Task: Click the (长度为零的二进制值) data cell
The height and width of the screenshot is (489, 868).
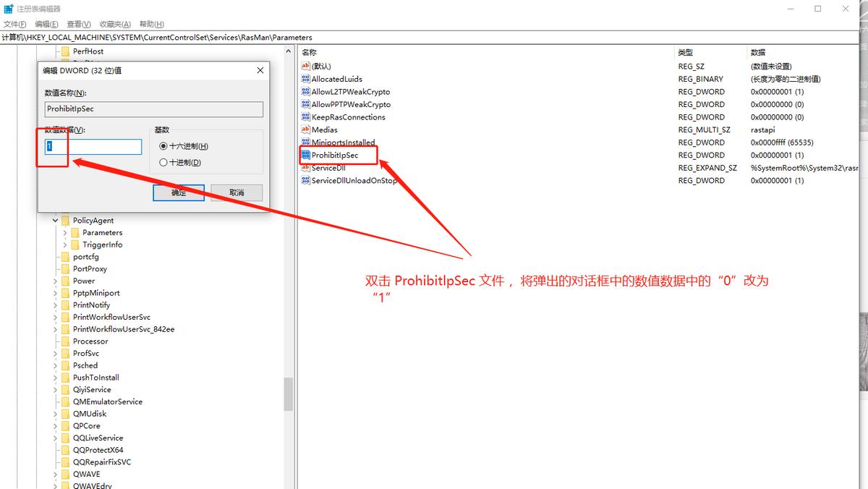Action: point(785,79)
